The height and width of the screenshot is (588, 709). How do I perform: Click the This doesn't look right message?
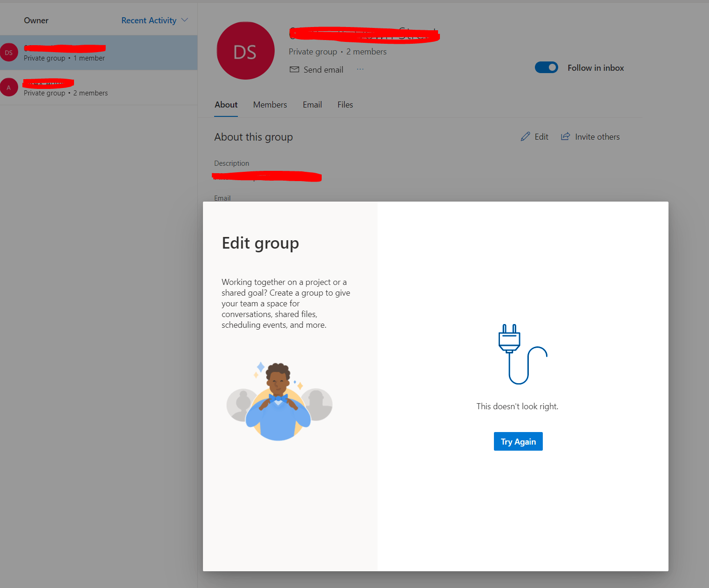click(517, 406)
